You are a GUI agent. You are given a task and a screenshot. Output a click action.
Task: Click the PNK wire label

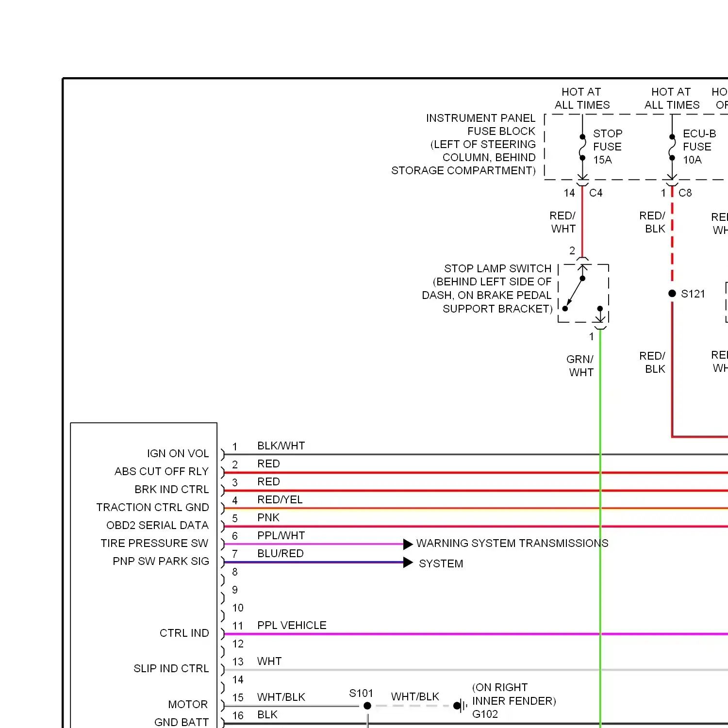268,517
